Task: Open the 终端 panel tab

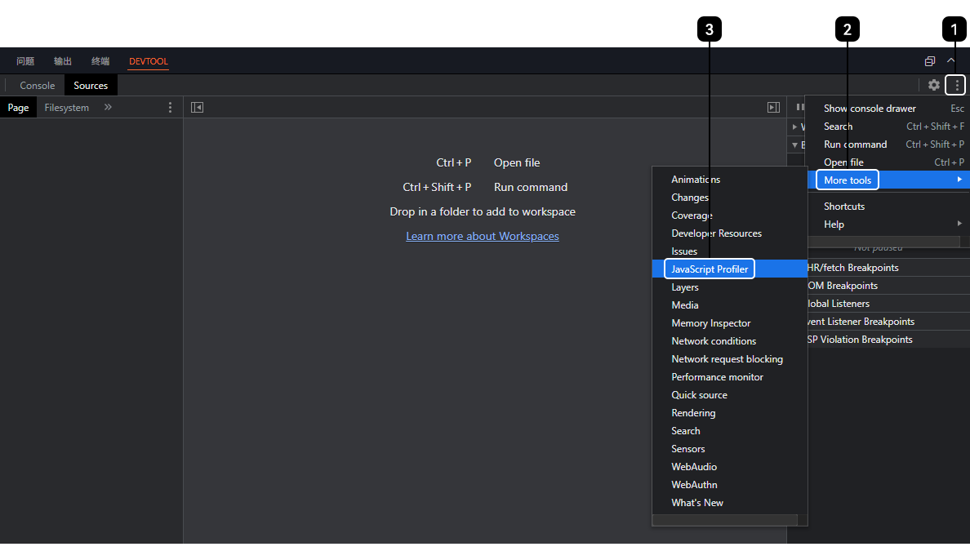Action: [x=100, y=61]
